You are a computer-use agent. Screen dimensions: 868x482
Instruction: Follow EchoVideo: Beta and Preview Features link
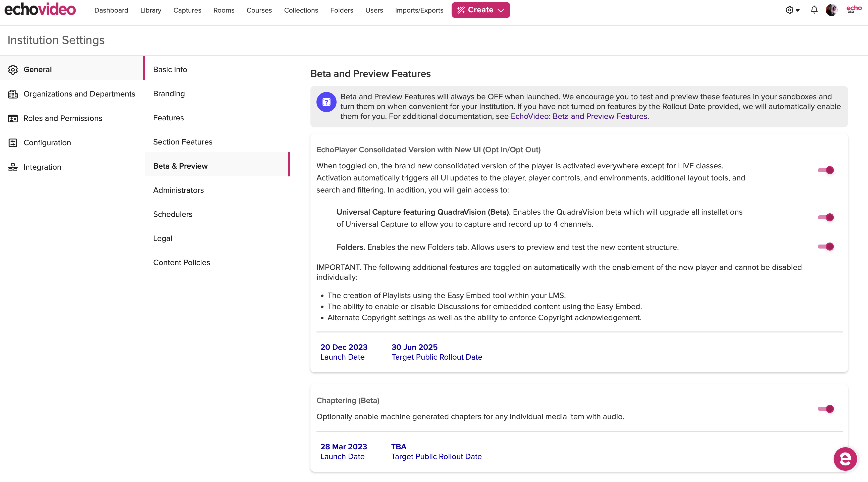(579, 116)
